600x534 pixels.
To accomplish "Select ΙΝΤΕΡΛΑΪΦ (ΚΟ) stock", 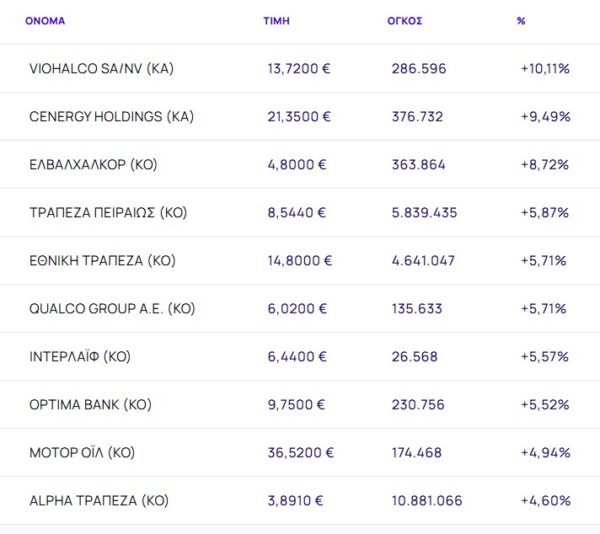I will pos(80,357).
